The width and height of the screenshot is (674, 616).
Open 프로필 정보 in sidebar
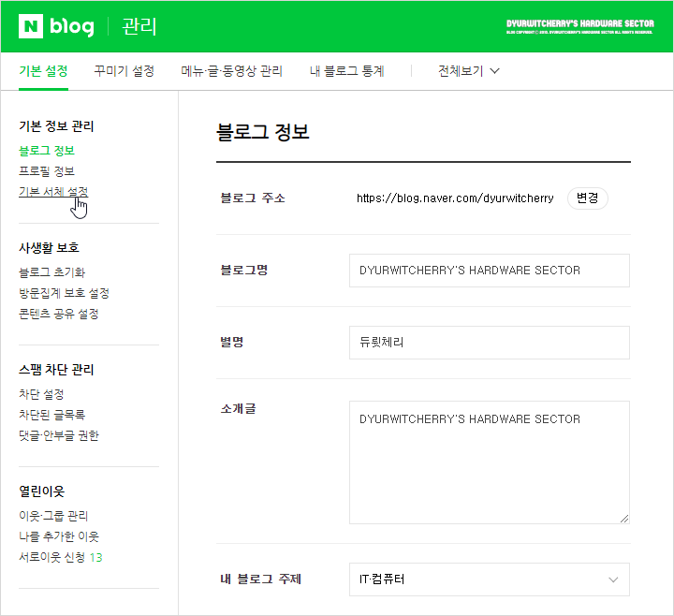click(47, 171)
